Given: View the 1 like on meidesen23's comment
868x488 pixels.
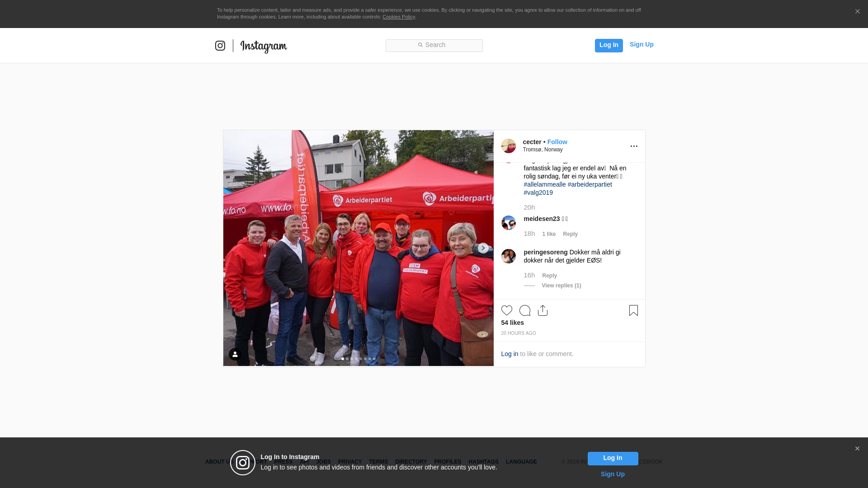Looking at the screenshot, I should coord(549,234).
